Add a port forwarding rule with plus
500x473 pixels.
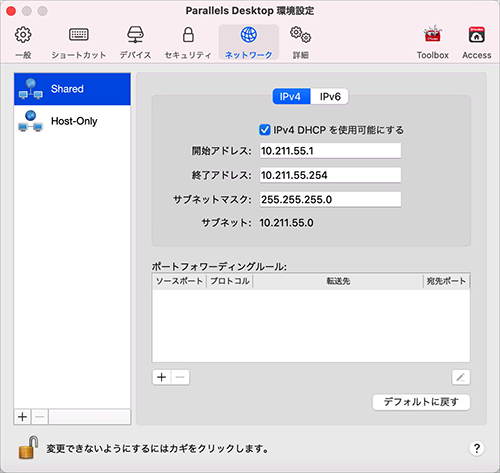[x=162, y=377]
